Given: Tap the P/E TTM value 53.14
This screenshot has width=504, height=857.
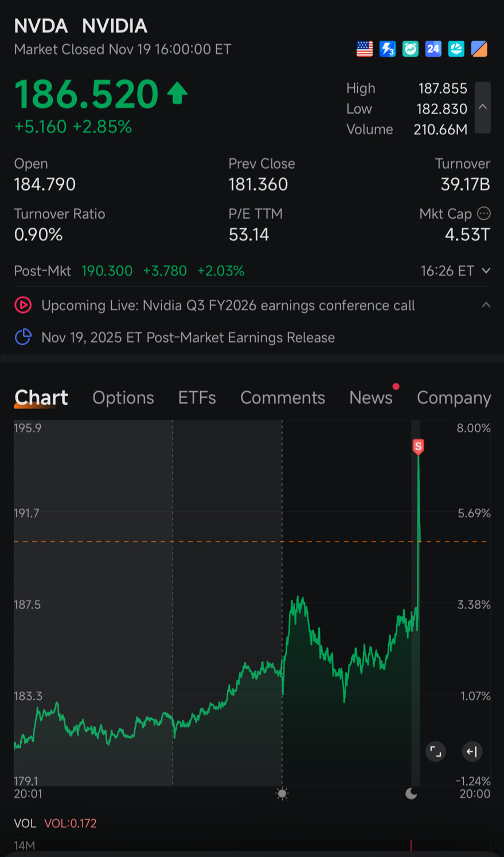Looking at the screenshot, I should pyautogui.click(x=249, y=235).
